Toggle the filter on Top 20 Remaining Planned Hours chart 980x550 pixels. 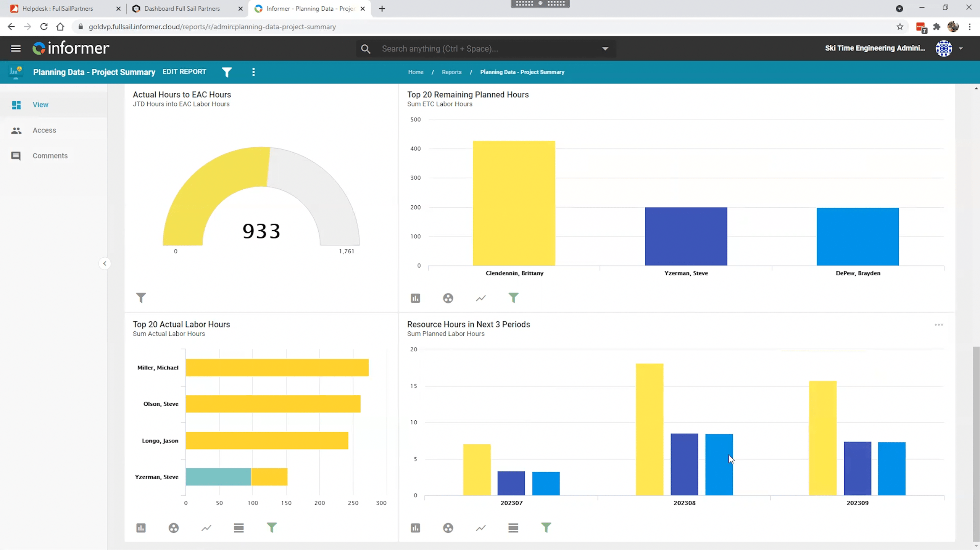(514, 298)
